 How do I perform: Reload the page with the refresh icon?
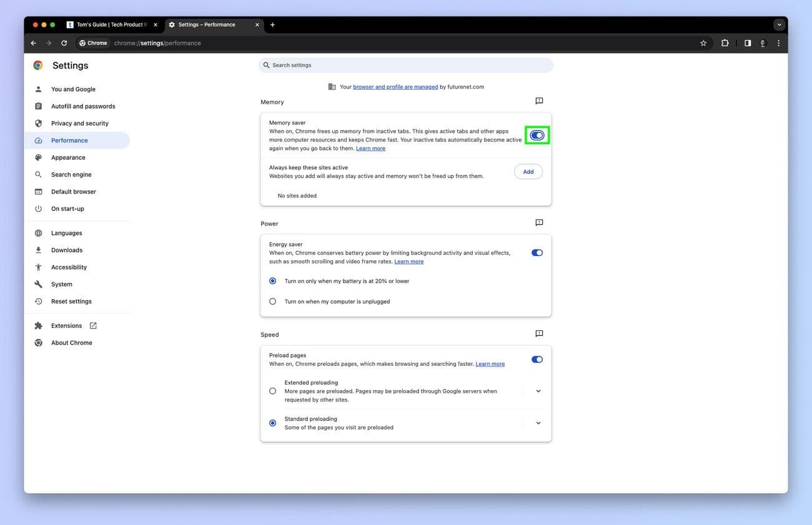pos(64,43)
